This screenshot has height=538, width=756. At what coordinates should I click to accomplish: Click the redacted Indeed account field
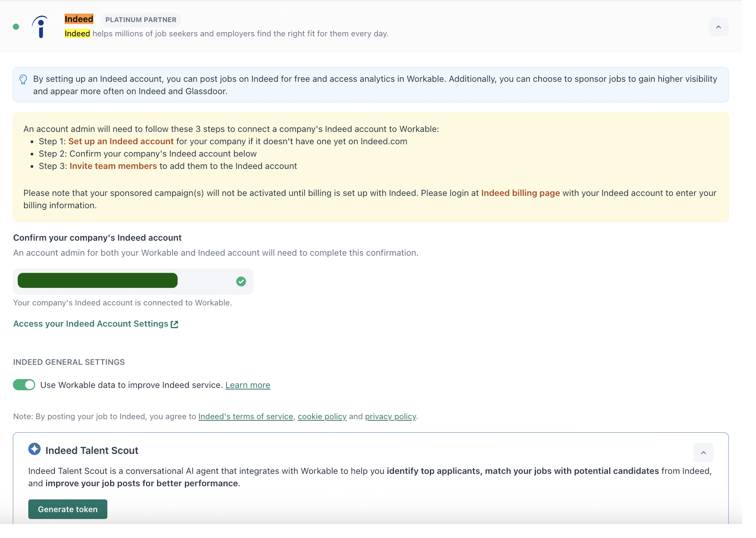click(98, 281)
